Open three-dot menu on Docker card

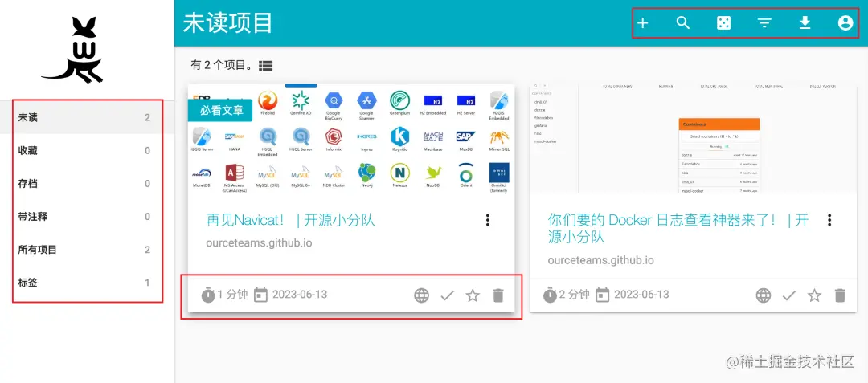click(x=829, y=220)
